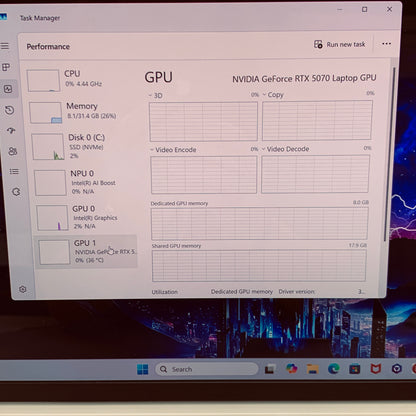416x416 pixels.
Task: Open Task View from the taskbar
Action: 269,369
